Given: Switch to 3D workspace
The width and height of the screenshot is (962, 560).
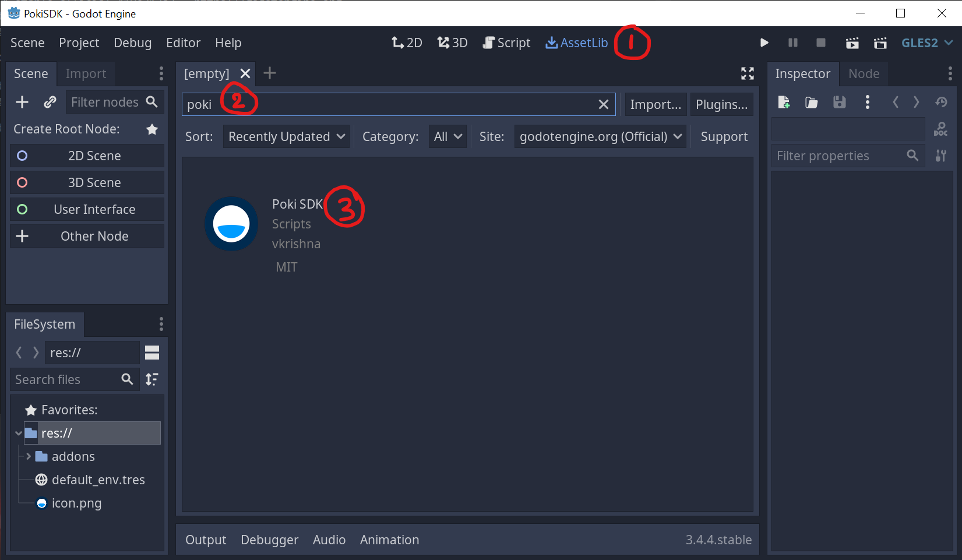Looking at the screenshot, I should click(x=453, y=43).
